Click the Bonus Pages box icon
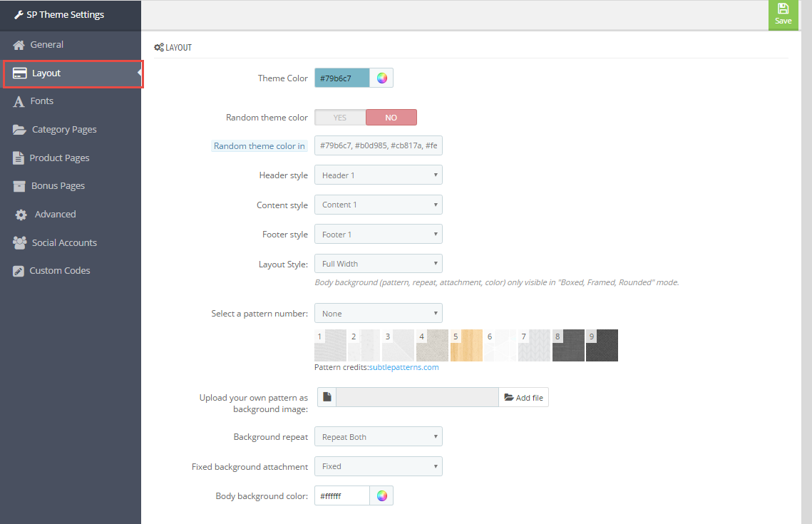The image size is (812, 524). point(19,186)
